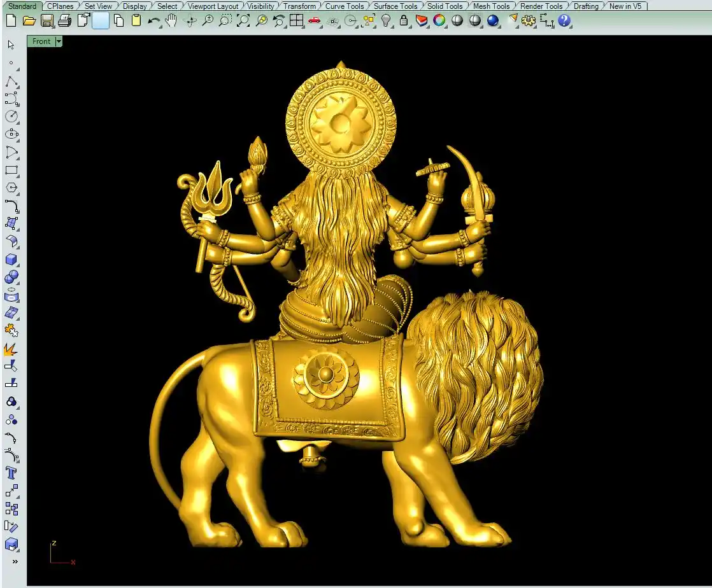Open the Front viewport dropdown arrow
Image resolution: width=712 pixels, height=588 pixels.
coord(59,41)
